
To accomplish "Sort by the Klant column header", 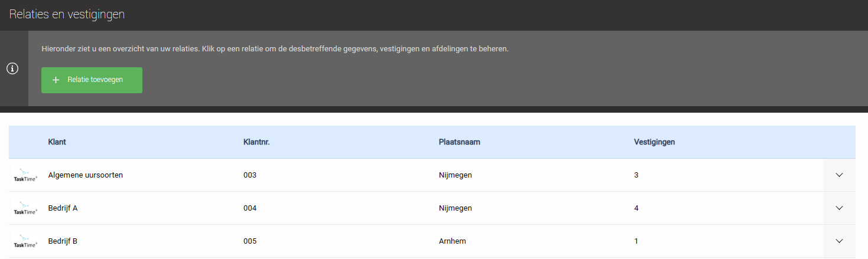I will pos(57,142).
